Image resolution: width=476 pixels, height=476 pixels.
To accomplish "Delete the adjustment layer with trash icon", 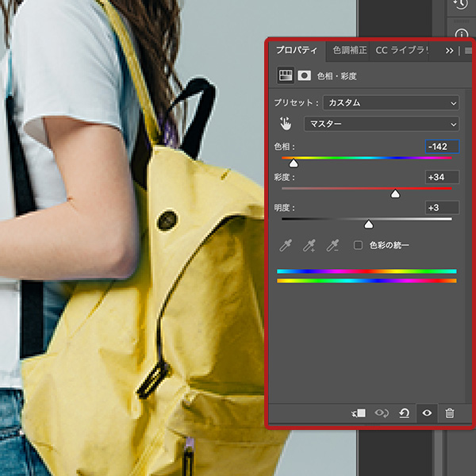I will (450, 413).
